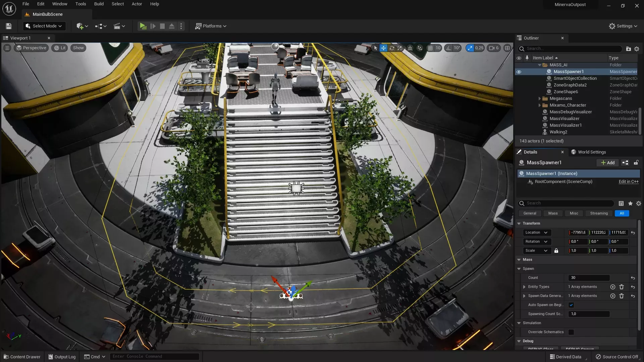This screenshot has height=362, width=644.
Task: Select the scale transform gizmo tool
Action: click(400, 48)
